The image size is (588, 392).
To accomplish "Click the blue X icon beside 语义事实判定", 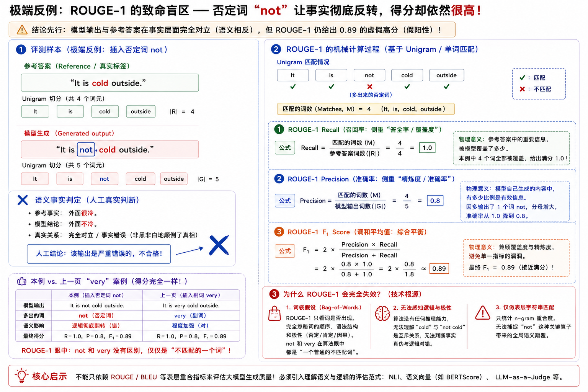I will click(x=23, y=200).
